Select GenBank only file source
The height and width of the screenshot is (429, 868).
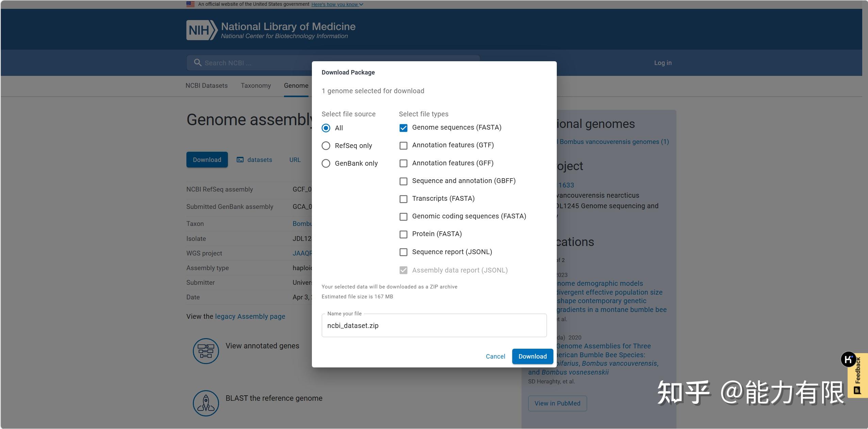click(326, 163)
